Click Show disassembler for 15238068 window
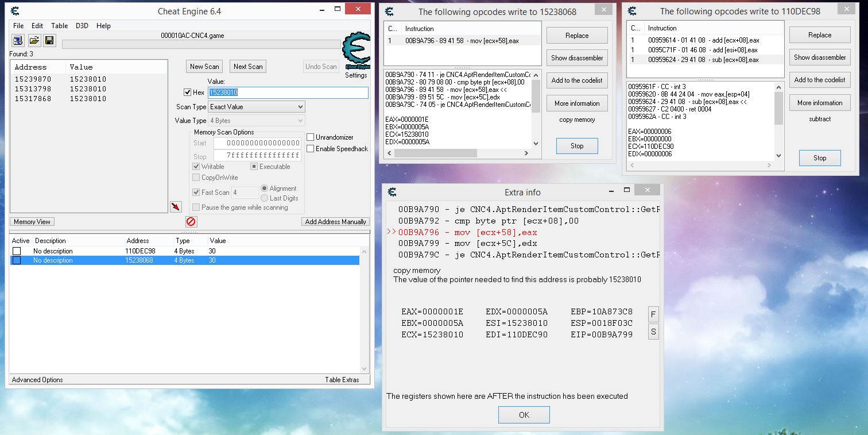868x435 pixels. click(x=577, y=58)
